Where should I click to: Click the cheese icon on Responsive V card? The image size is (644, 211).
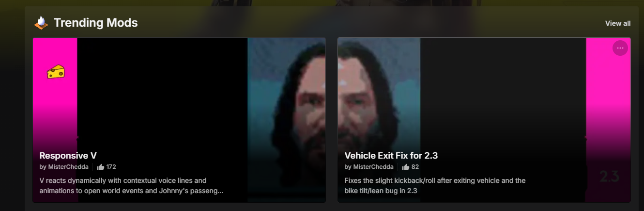(56, 72)
